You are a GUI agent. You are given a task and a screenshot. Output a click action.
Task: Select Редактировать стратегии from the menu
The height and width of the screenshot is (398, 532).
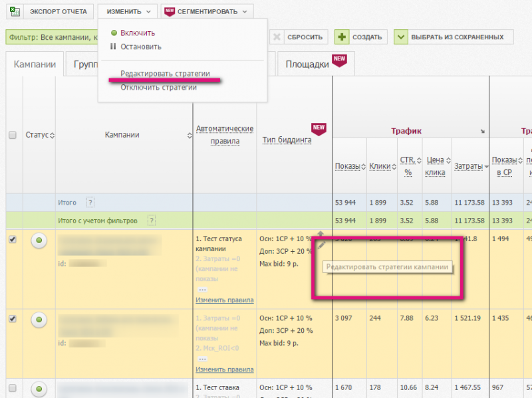click(165, 74)
